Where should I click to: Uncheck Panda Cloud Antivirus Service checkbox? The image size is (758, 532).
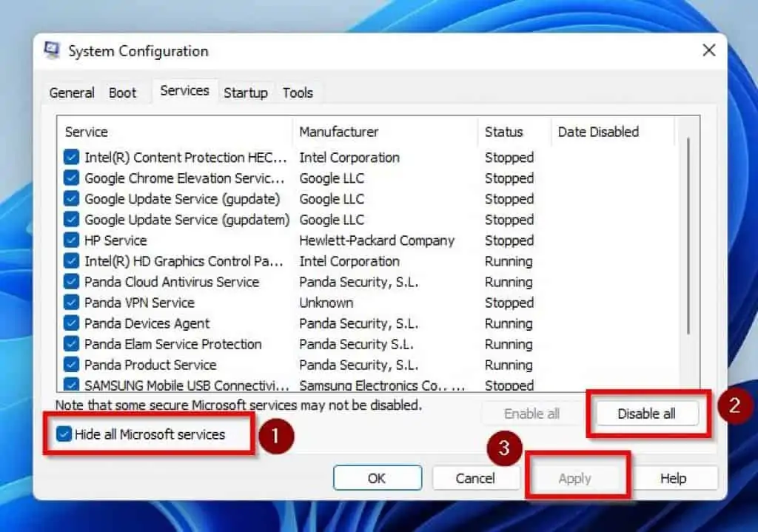pos(71,282)
